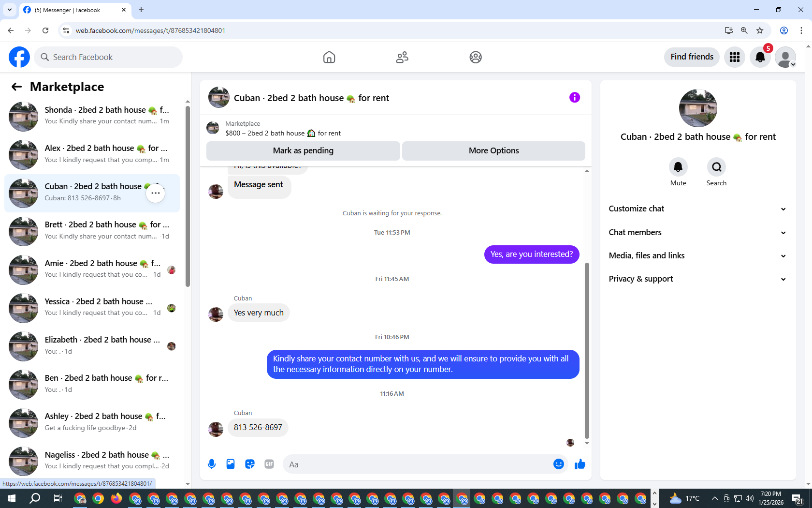Send a thumbs-up like
Screen dimensions: 812x508
(580, 464)
